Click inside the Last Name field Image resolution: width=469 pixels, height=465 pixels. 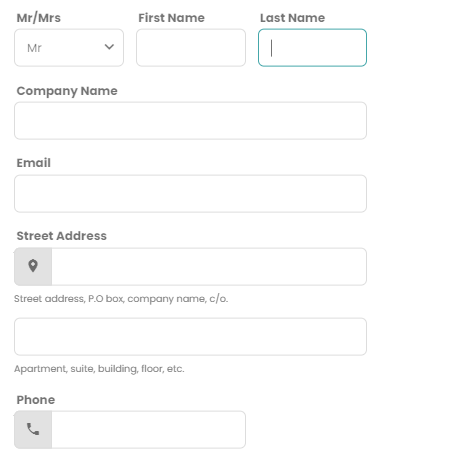click(313, 48)
